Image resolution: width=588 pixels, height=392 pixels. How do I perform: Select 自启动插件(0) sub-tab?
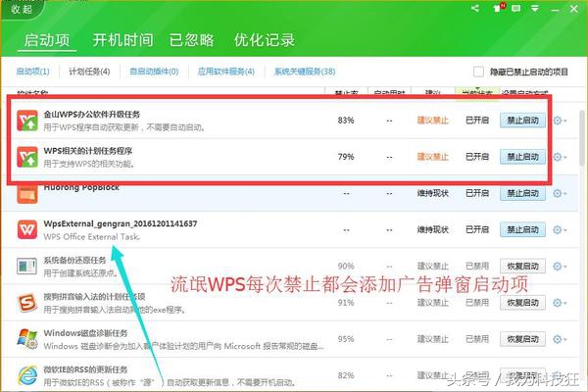coord(154,72)
